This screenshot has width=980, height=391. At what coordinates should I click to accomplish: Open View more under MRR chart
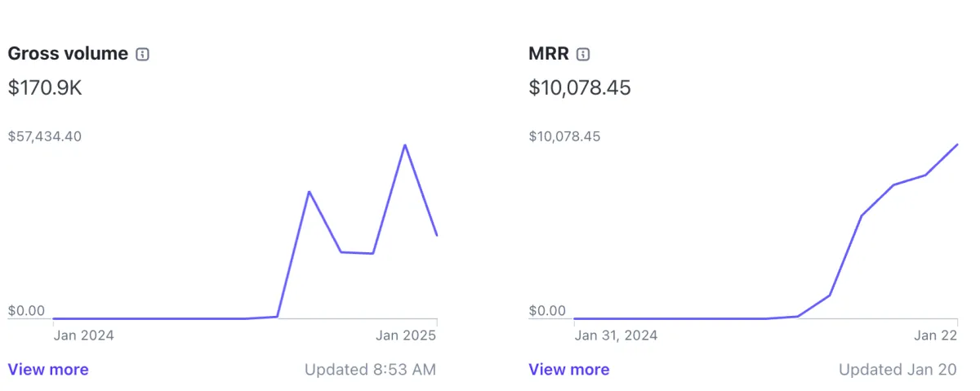[x=569, y=370]
